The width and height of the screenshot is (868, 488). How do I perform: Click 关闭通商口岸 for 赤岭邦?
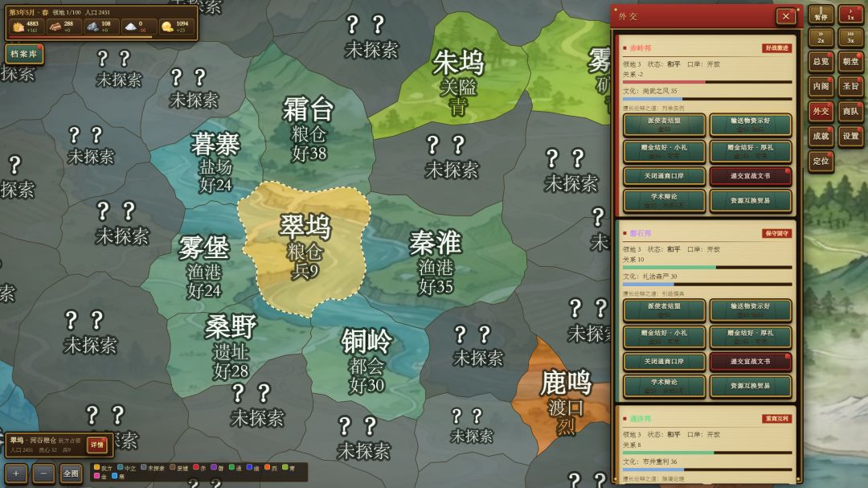click(664, 176)
